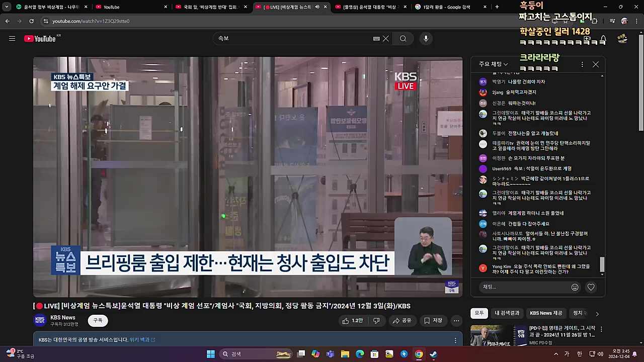
Task: Send a heart reaction in chat
Action: click(x=591, y=287)
